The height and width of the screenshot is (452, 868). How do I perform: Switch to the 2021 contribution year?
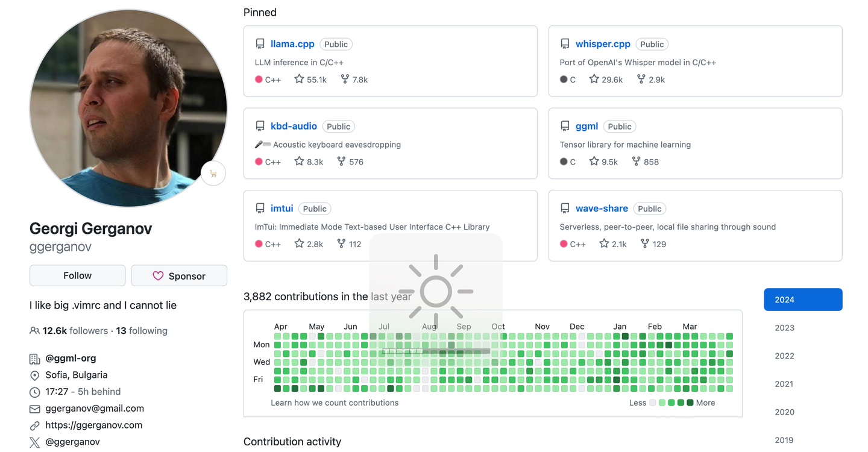pos(784,384)
